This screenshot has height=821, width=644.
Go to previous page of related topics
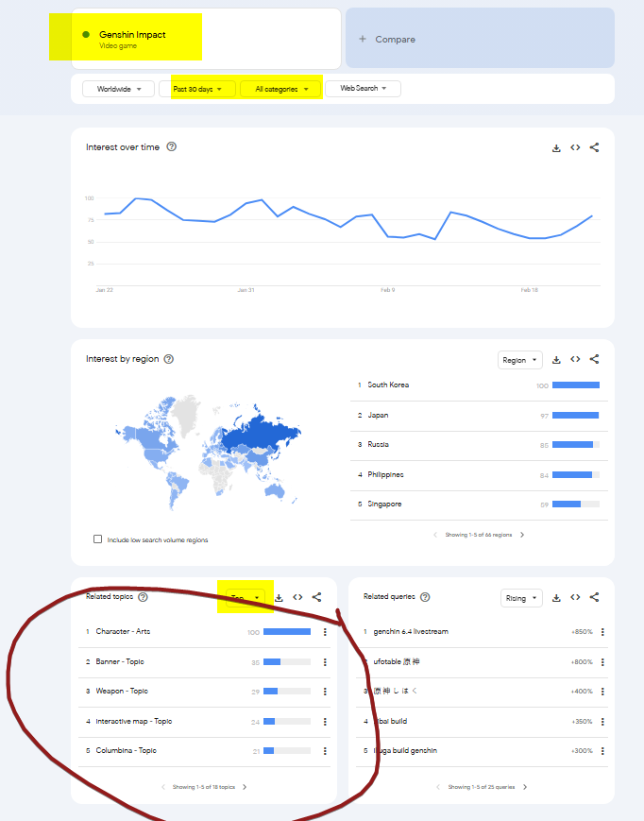point(163,787)
